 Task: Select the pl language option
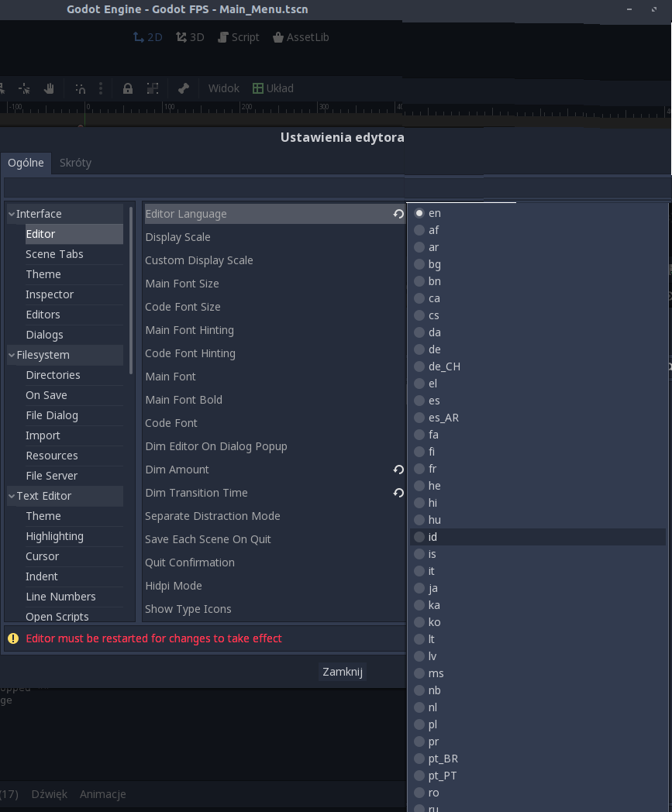click(538, 724)
